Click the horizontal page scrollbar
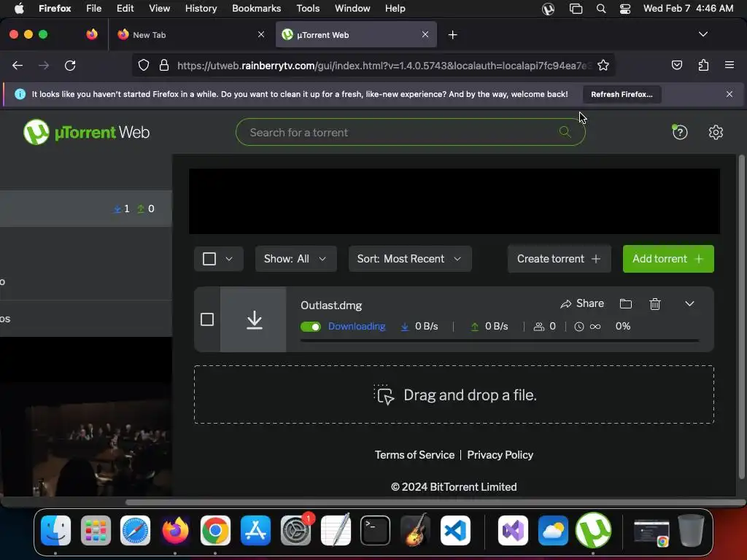 [x=435, y=502]
